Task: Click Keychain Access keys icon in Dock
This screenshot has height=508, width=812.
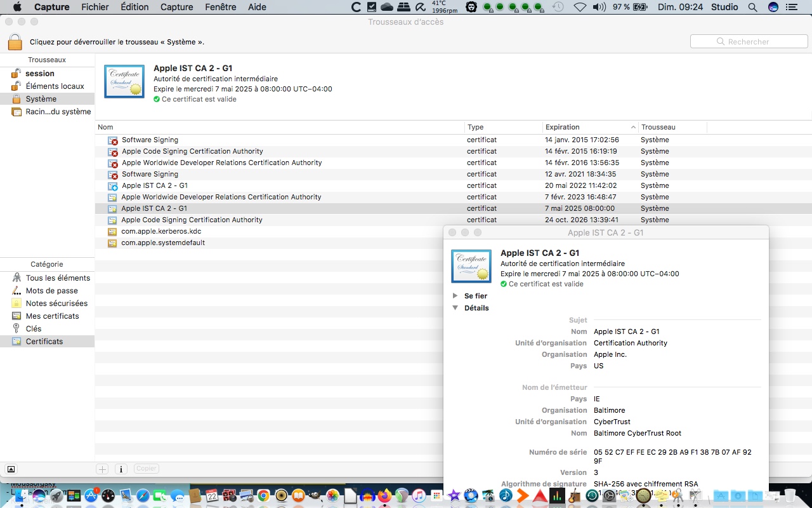Action: pos(677,495)
